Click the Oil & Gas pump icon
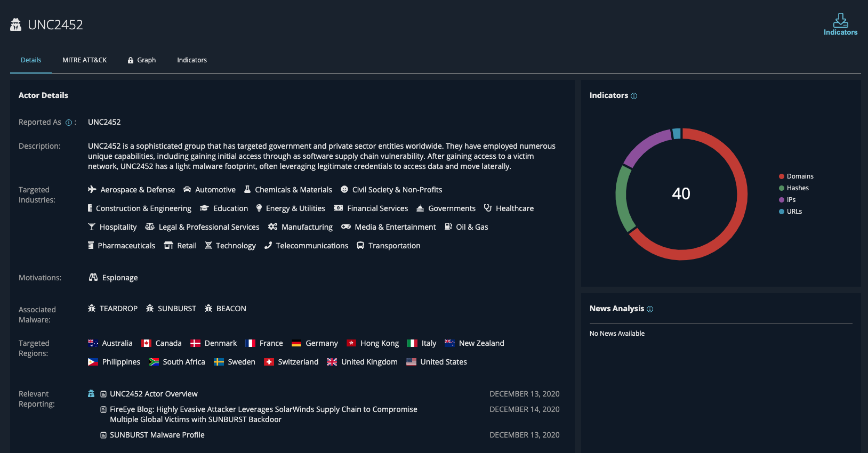 (x=448, y=226)
